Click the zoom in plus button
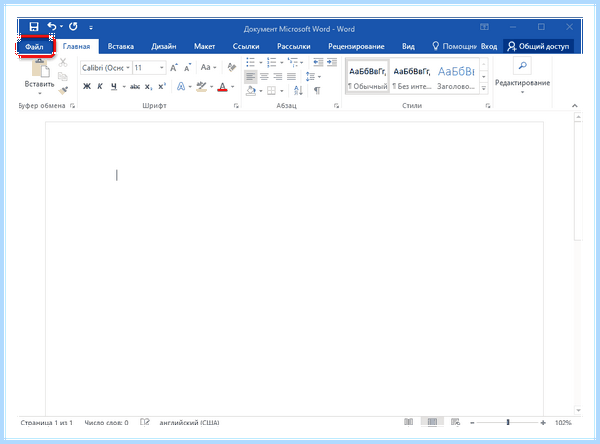 pyautogui.click(x=543, y=423)
